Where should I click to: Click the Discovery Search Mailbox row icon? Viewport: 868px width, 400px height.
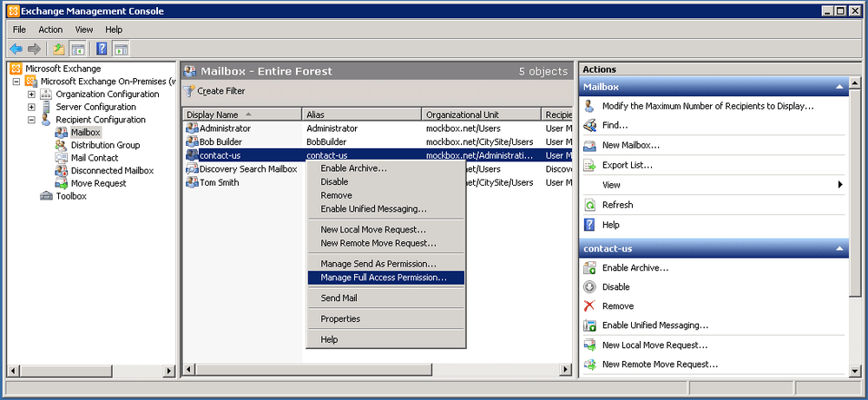[192, 168]
